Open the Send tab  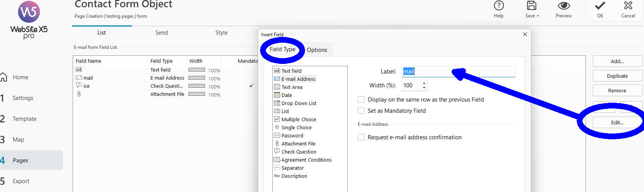click(x=162, y=33)
